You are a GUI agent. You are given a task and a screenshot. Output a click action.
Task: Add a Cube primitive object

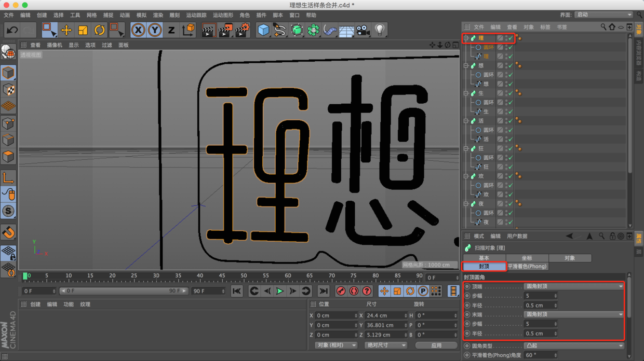(x=264, y=30)
